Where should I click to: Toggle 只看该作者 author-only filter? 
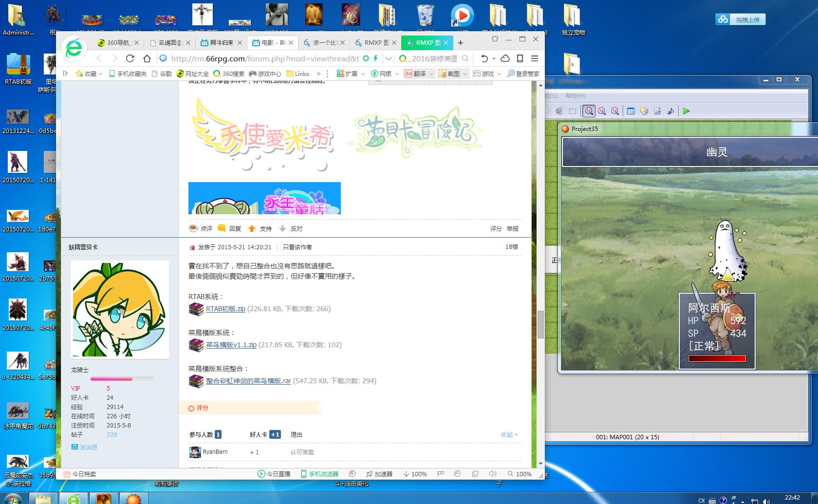[297, 247]
